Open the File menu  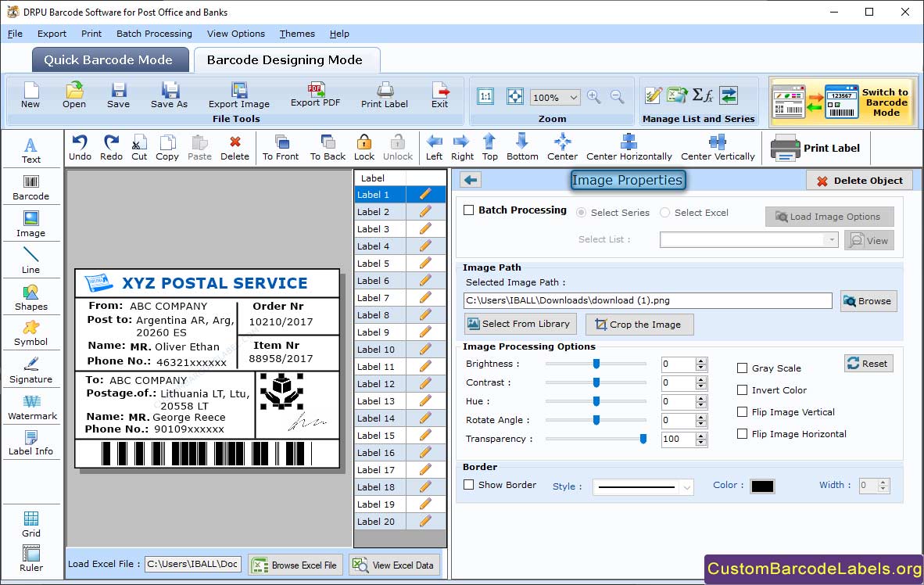tap(15, 34)
